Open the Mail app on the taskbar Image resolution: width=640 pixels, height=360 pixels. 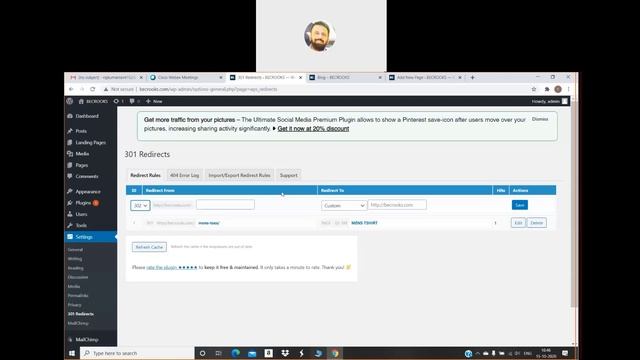252,353
